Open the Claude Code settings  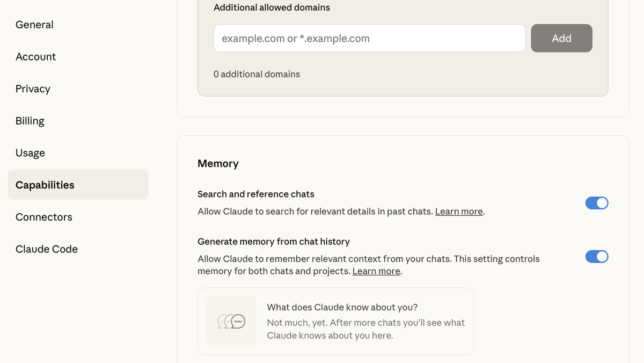[46, 249]
